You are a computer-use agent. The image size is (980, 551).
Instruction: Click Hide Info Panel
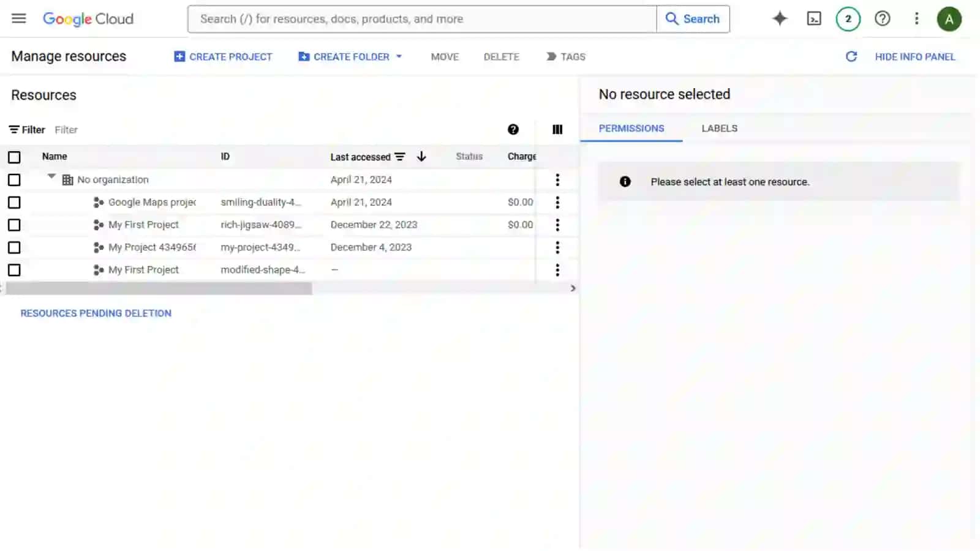tap(914, 57)
